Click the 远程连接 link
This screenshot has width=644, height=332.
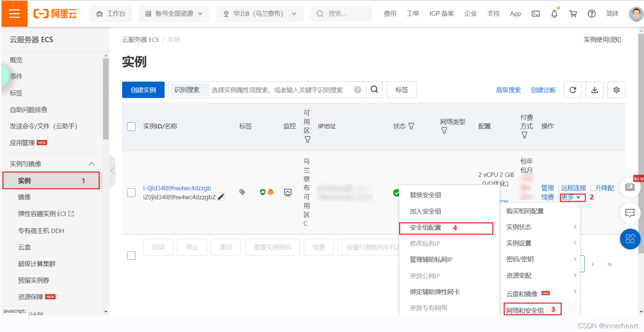pyautogui.click(x=574, y=188)
